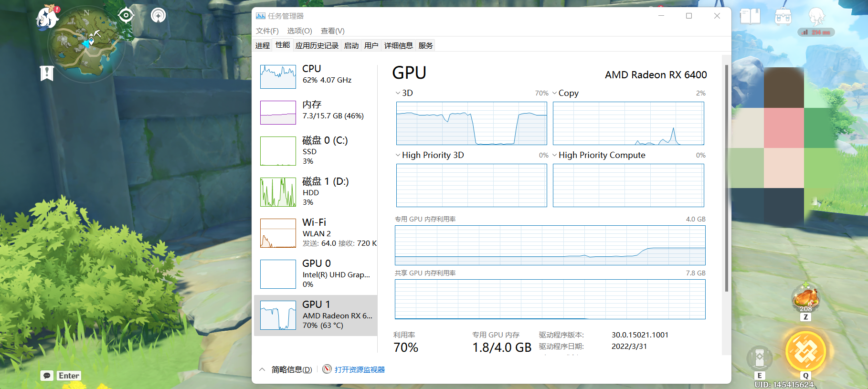Click driver version 30.0.15021.1001
The height and width of the screenshot is (389, 868).
coord(640,335)
